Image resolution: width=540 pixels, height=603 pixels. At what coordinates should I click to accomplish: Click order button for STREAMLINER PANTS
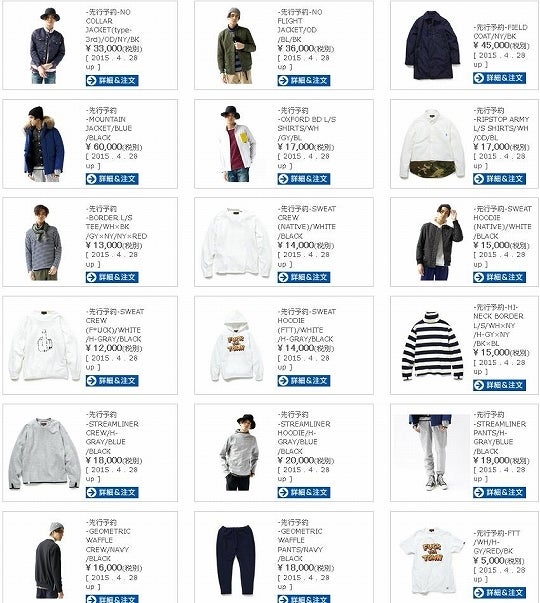(x=499, y=492)
